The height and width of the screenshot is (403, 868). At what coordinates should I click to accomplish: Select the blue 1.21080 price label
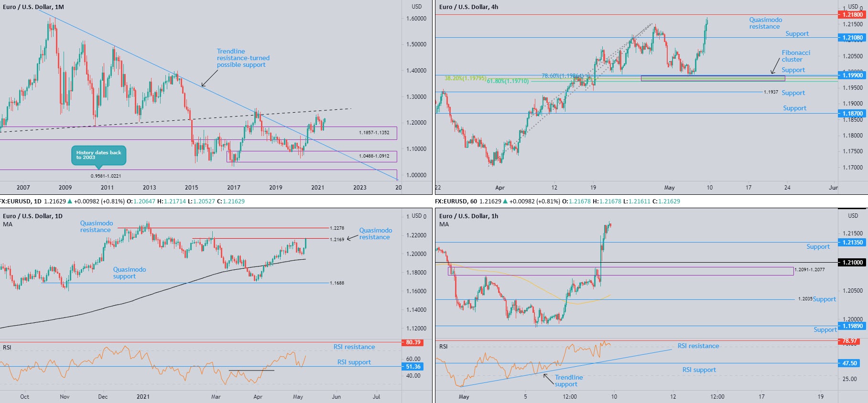(x=852, y=38)
